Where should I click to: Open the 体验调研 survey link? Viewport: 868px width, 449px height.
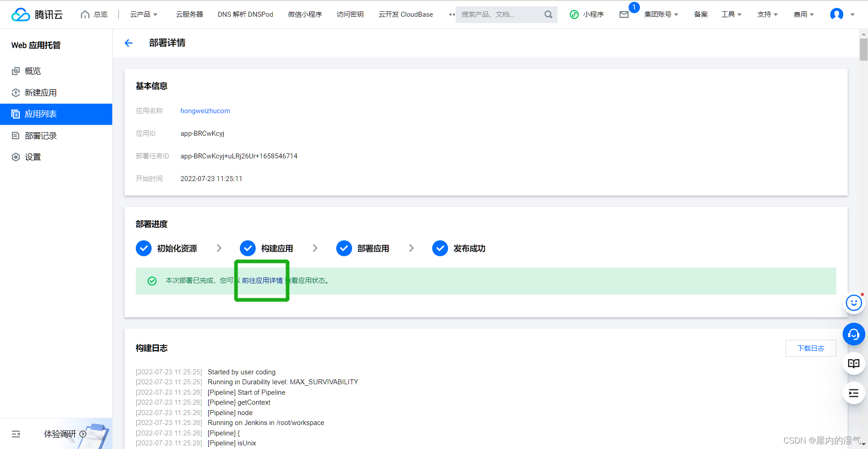coord(65,434)
